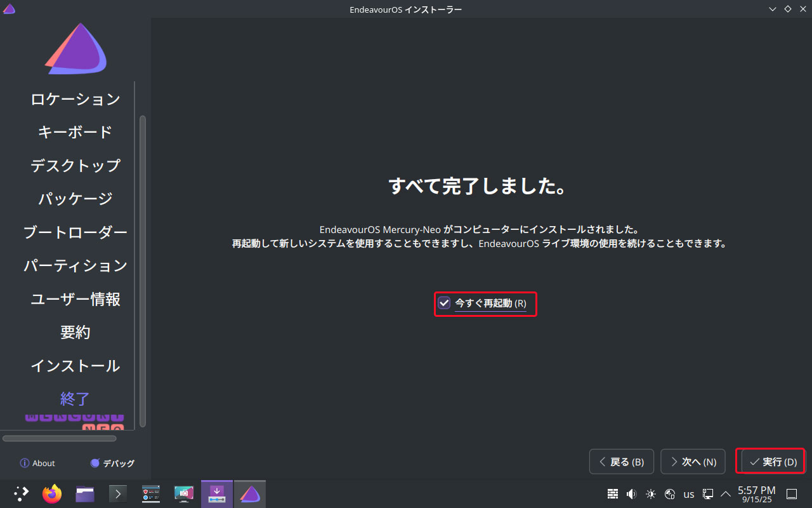Select パーティション step in sidebar
Screen dimensions: 812x508
click(75, 265)
